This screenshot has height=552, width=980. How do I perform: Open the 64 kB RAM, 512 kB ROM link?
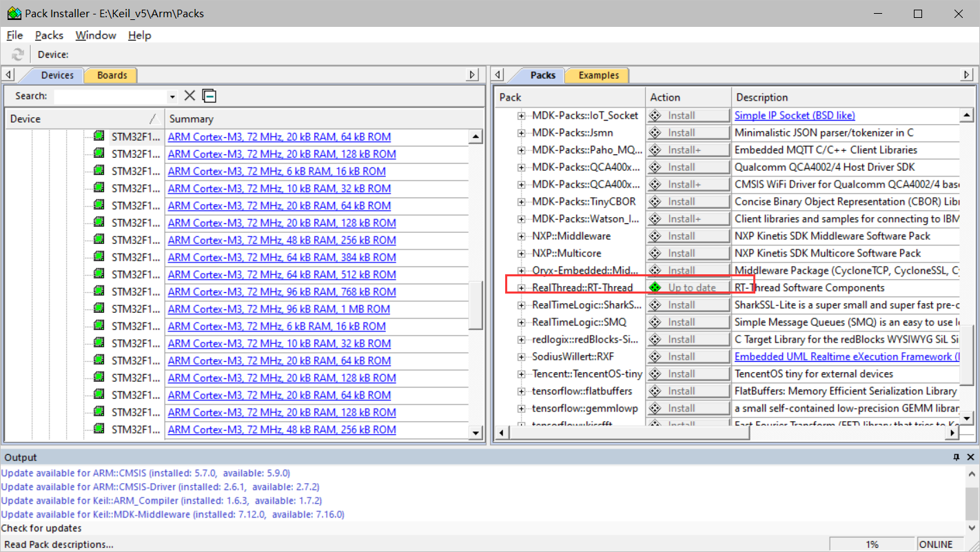[282, 274]
